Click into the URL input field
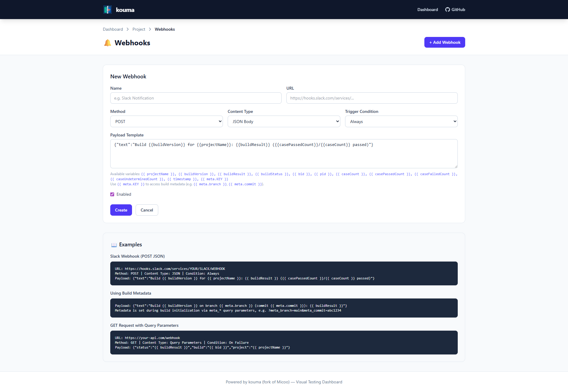This screenshot has height=392, width=568. (372, 98)
